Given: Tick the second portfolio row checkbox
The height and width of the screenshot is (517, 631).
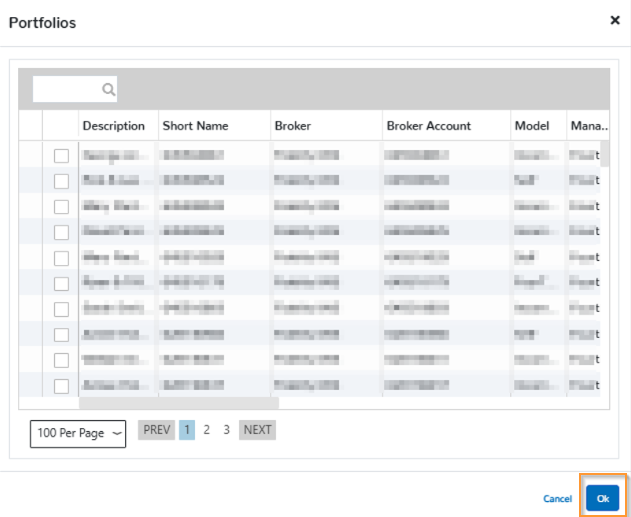Looking at the screenshot, I should click(61, 181).
